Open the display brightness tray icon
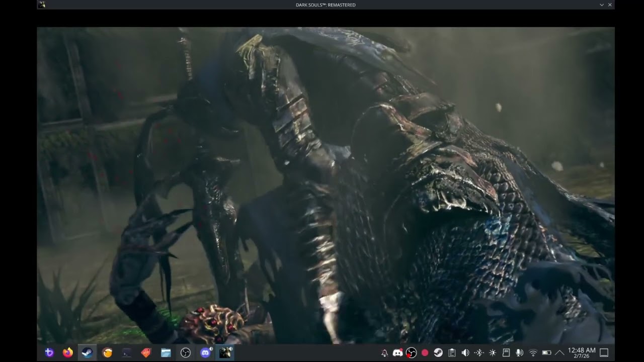Viewport: 644px width, 362px height. tap(493, 353)
